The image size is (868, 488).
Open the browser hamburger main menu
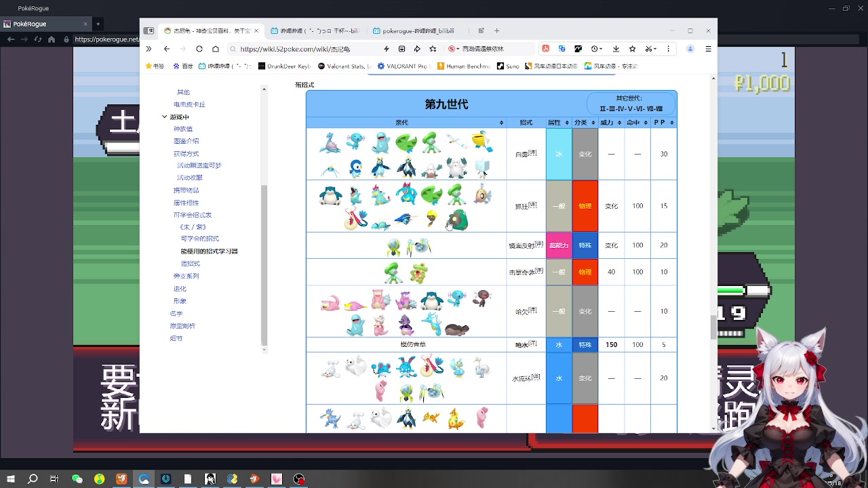708,49
